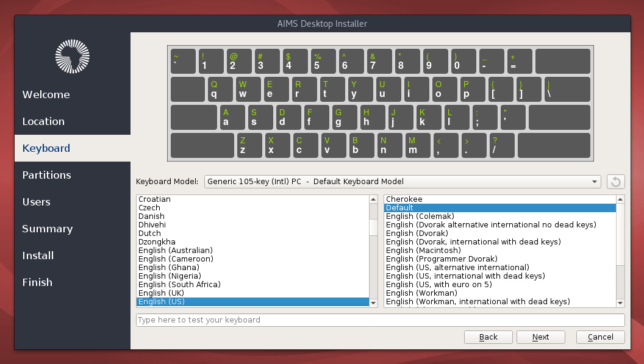Viewport: 644px width, 364px height.
Task: Choose the Default variant
Action: point(500,208)
